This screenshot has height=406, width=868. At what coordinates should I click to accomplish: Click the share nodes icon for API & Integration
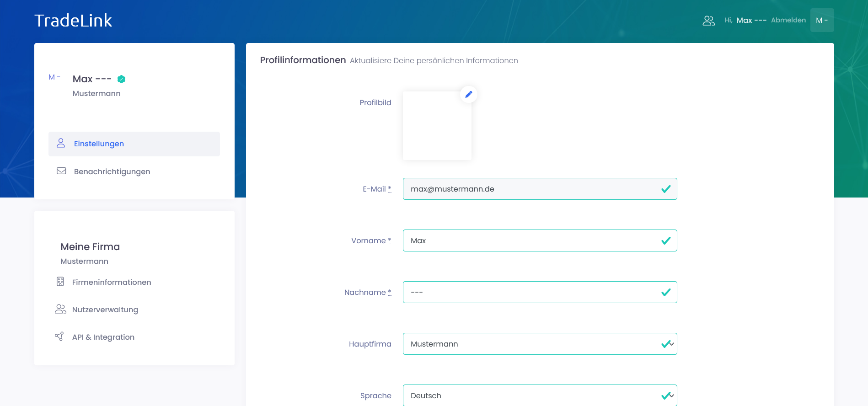pos(59,337)
